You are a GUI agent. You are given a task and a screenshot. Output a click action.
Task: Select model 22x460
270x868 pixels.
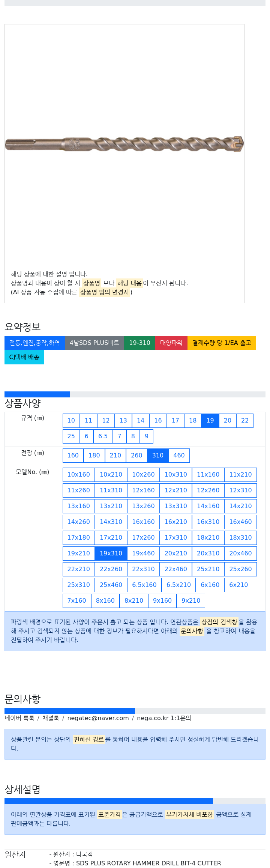pyautogui.click(x=175, y=569)
